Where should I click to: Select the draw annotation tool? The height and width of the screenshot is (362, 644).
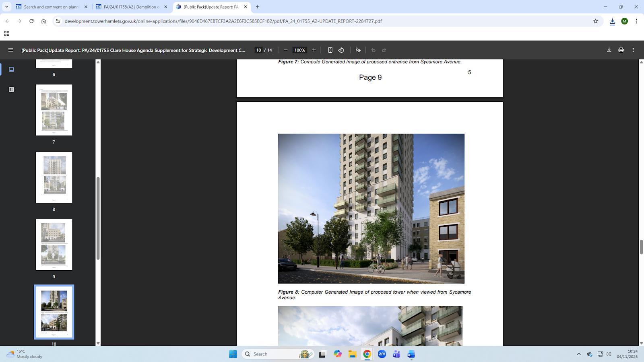tap(358, 50)
